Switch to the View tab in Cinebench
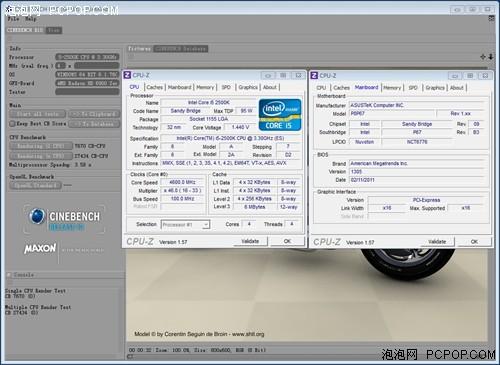 [54, 30]
